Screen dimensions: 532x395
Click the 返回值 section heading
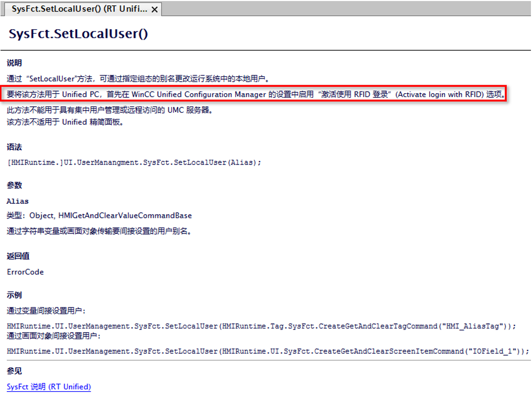[x=18, y=256]
